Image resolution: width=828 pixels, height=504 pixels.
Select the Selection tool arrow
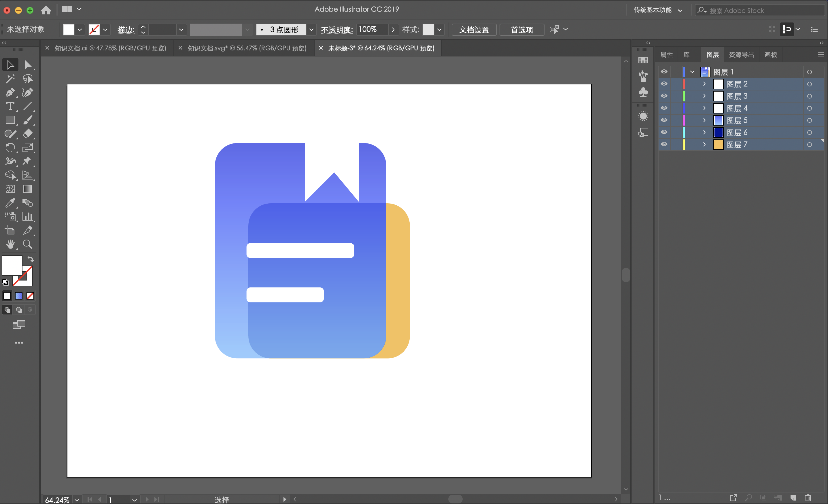10,65
